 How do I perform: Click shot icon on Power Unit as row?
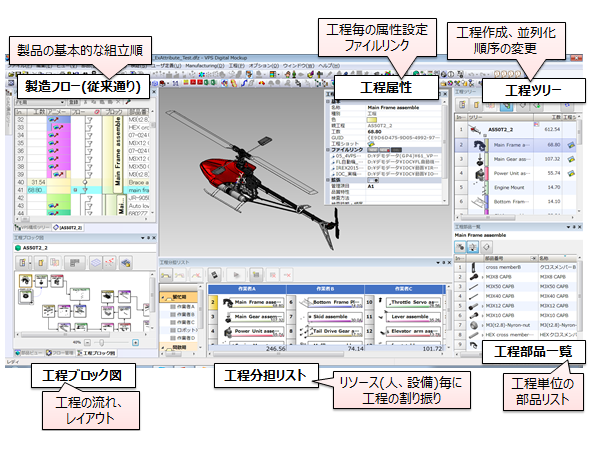pyautogui.click(x=571, y=173)
